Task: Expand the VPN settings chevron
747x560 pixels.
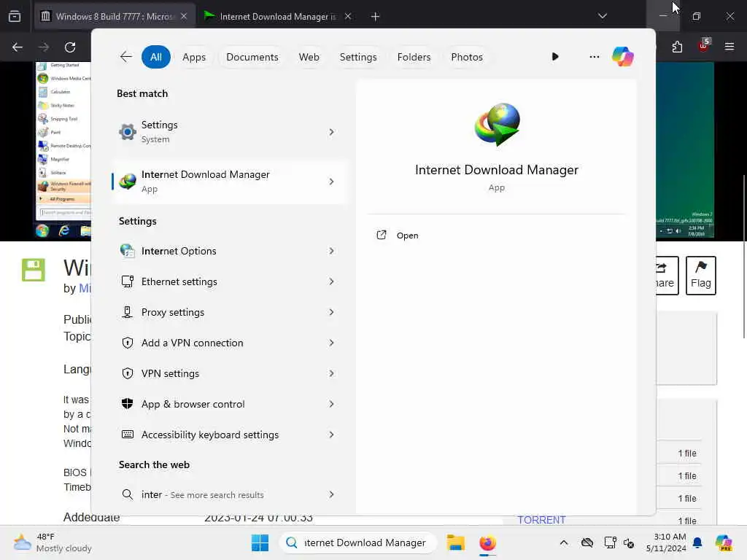Action: point(331,373)
